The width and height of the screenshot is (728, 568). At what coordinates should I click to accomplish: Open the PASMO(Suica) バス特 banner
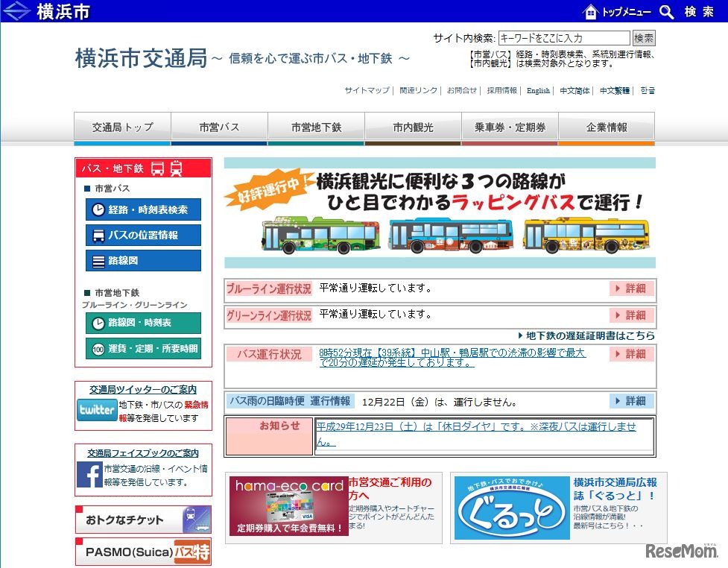(144, 552)
